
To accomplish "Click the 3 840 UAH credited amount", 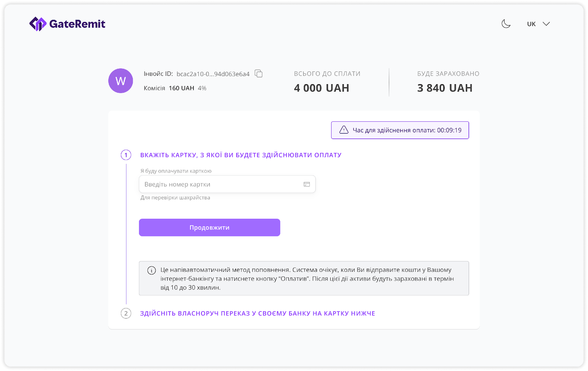I will 445,88.
